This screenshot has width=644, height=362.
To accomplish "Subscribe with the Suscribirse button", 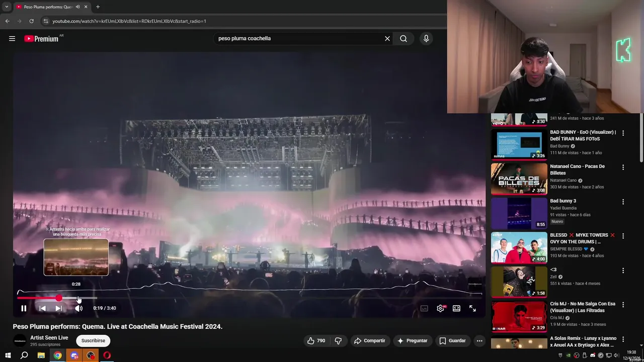I will tap(93, 341).
